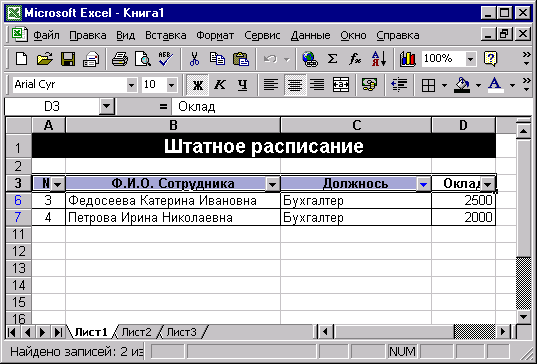This screenshot has height=364, width=537.
Task: Open the Name Box D3 dropdown
Action: [x=107, y=106]
